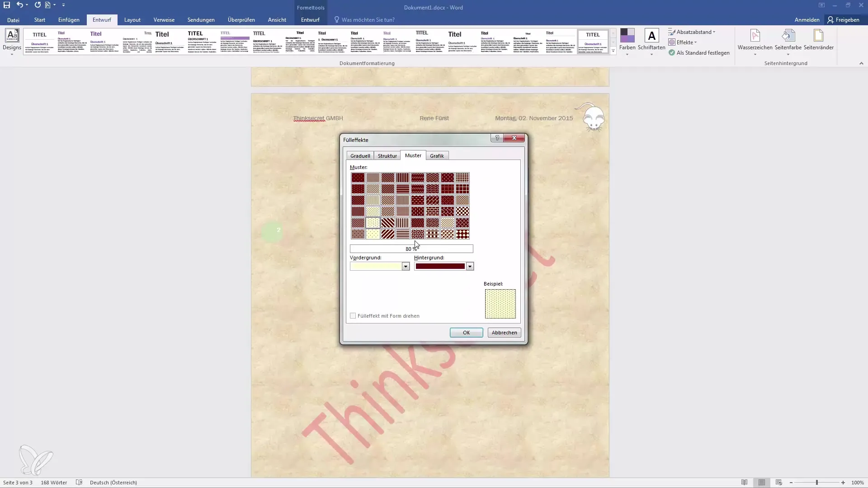Screen dimensions: 868x488
Task: Expand Absatzabstand paragraph spacing options
Action: [692, 32]
